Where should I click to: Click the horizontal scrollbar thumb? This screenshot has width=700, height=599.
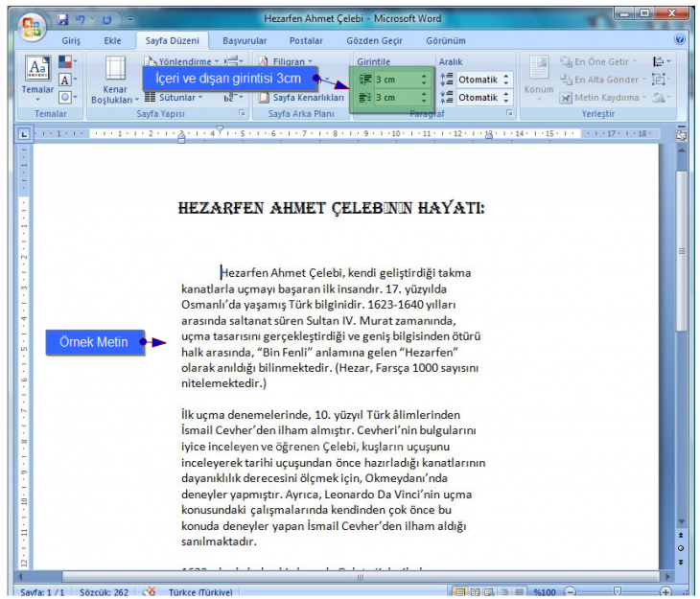pos(361,577)
